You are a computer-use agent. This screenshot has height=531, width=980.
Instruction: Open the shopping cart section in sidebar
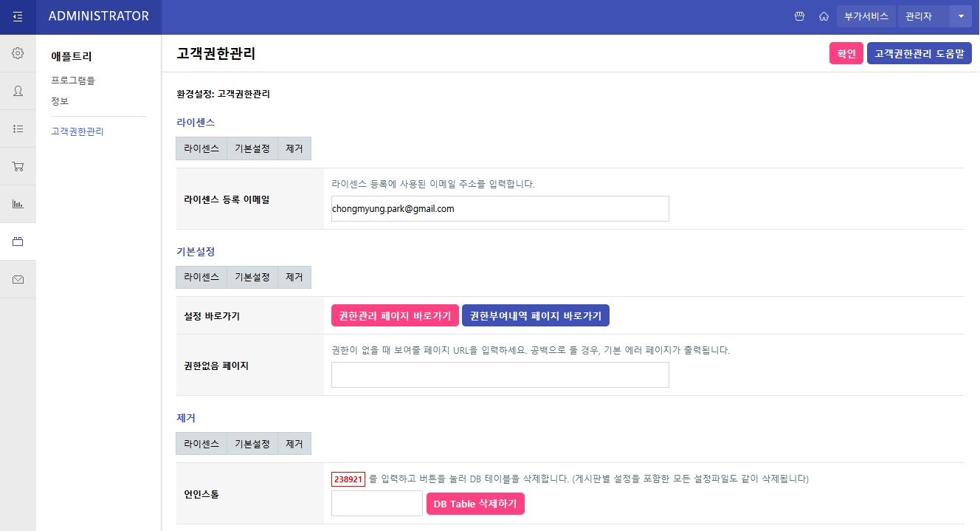18,165
